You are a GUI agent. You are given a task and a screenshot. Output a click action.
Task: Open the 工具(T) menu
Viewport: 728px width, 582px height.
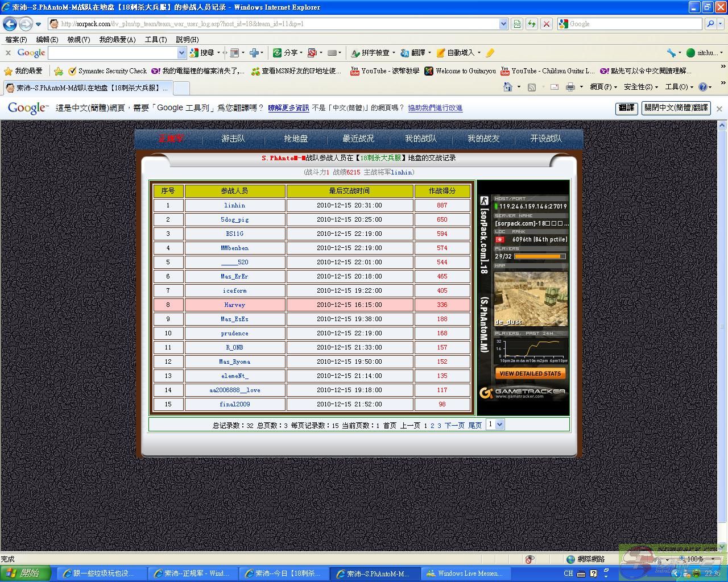[x=155, y=40]
